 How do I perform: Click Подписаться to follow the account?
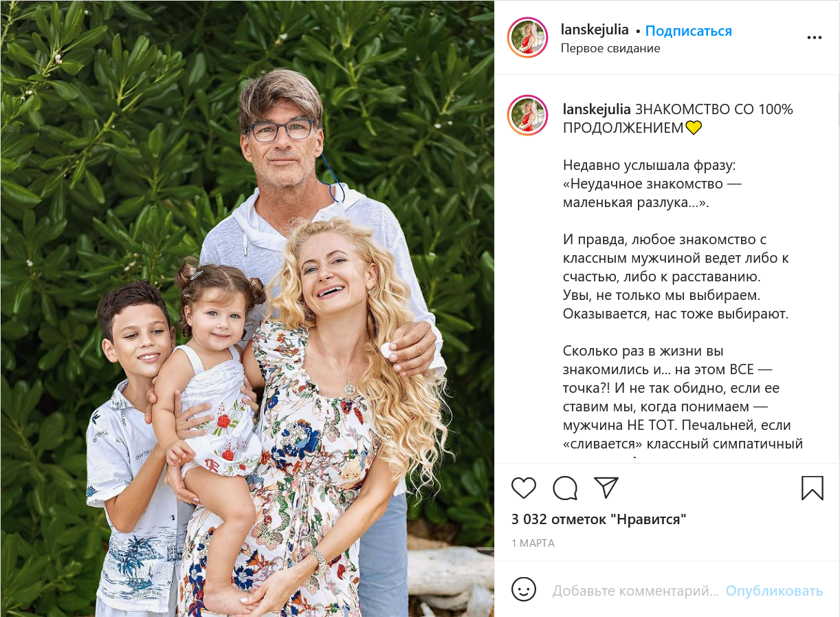[689, 31]
